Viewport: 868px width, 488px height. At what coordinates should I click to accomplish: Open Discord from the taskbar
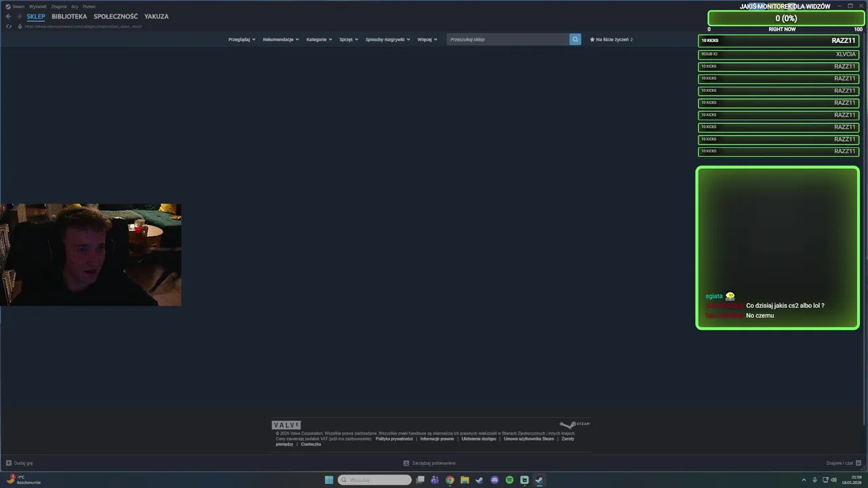(x=494, y=480)
